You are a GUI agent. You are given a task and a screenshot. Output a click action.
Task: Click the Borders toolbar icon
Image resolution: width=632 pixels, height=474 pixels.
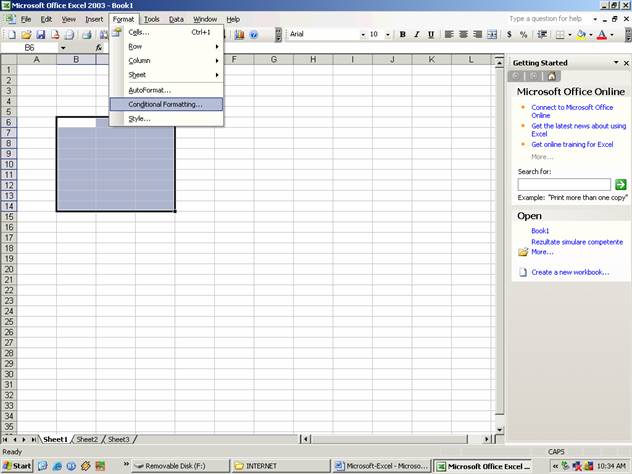[x=560, y=35]
